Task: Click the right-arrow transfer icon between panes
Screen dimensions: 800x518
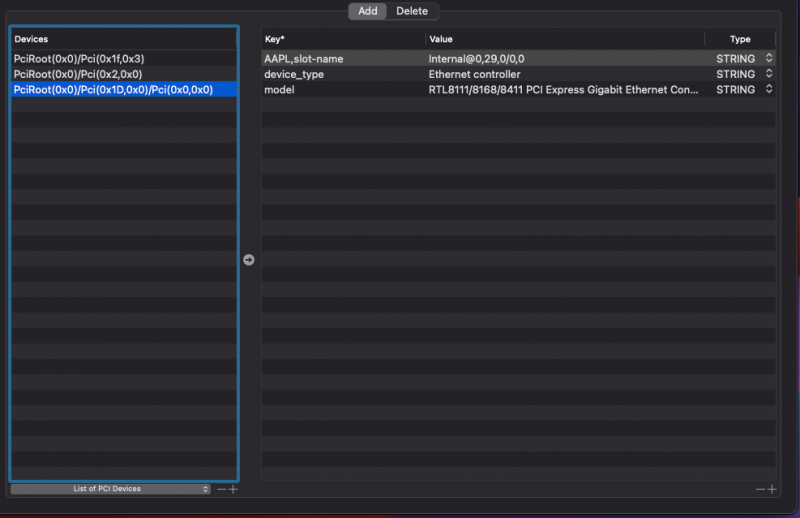Action: pos(248,260)
